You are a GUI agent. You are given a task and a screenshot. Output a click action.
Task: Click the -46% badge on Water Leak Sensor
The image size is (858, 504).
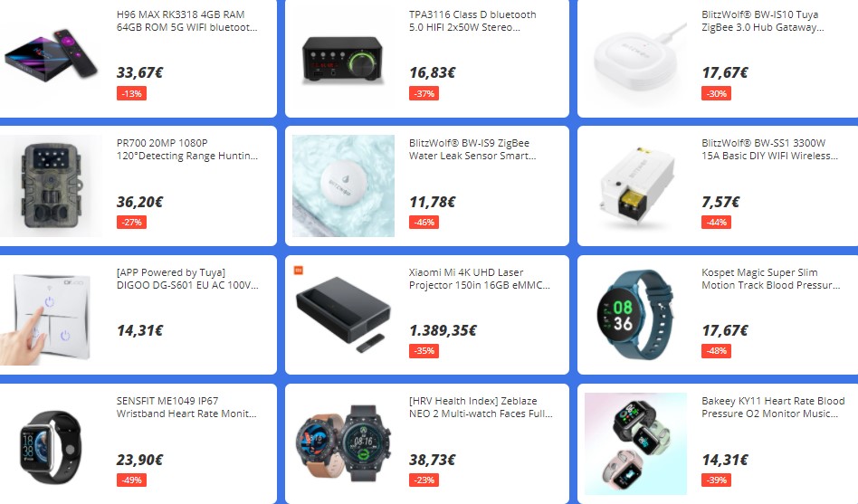click(x=424, y=223)
